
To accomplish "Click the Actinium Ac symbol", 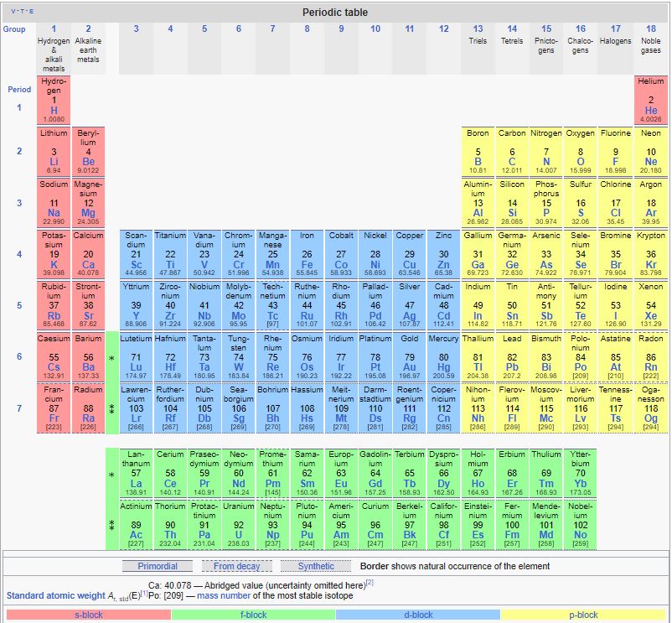I will click(x=136, y=535).
